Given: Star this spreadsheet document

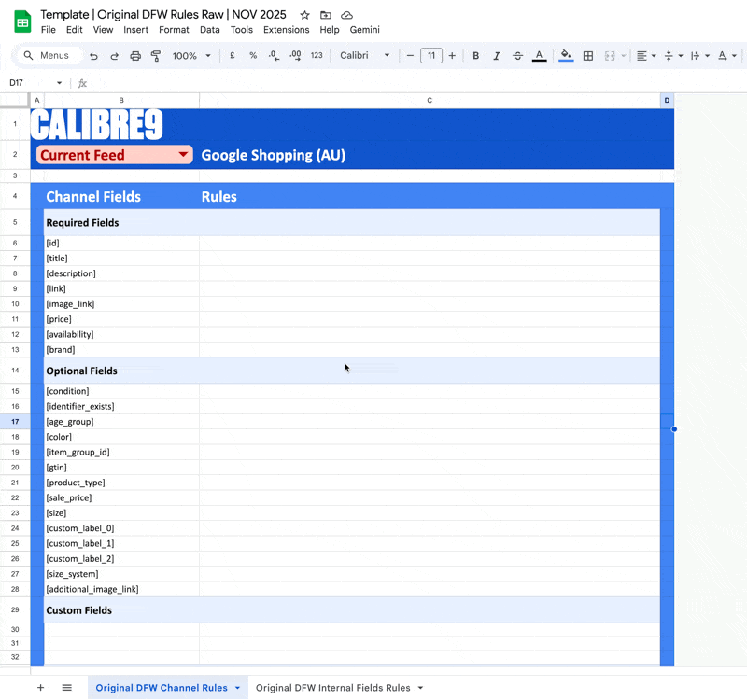Looking at the screenshot, I should (304, 16).
